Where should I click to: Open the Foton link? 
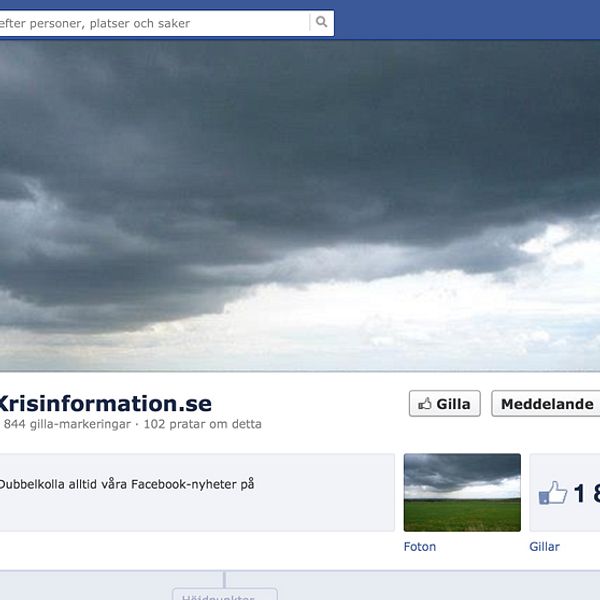pyautogui.click(x=420, y=546)
